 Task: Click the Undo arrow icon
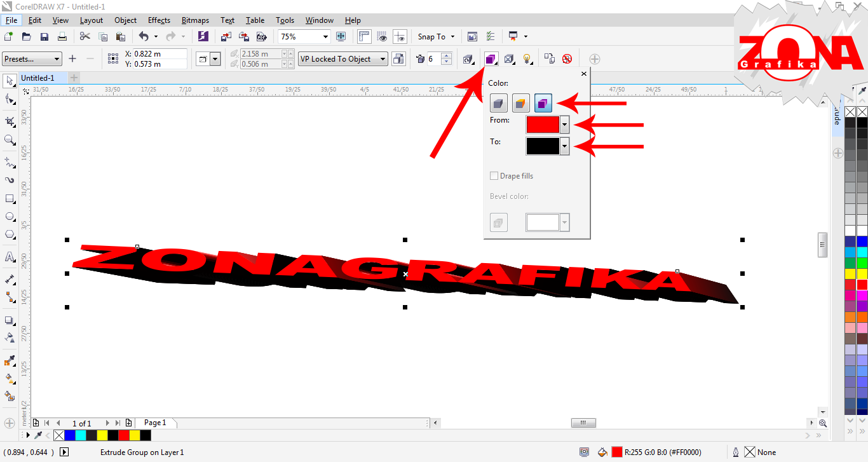[x=144, y=37]
